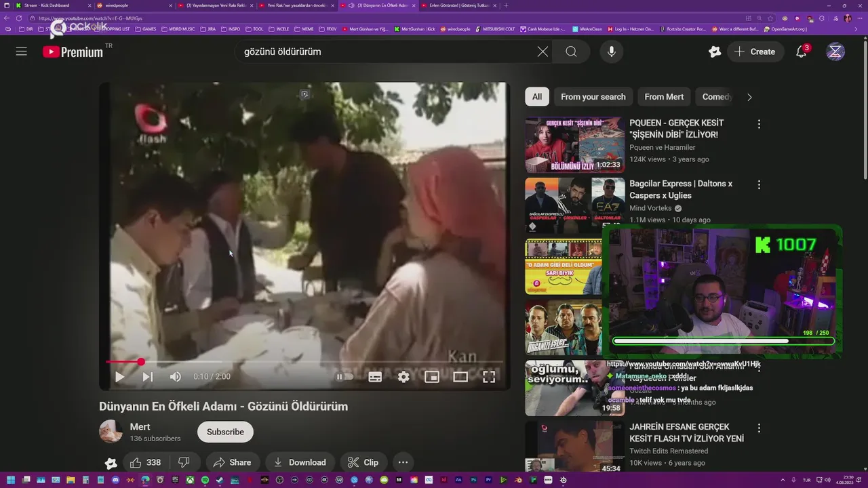Screen dimensions: 868x488
Task: Enter full screen mode
Action: click(x=489, y=377)
